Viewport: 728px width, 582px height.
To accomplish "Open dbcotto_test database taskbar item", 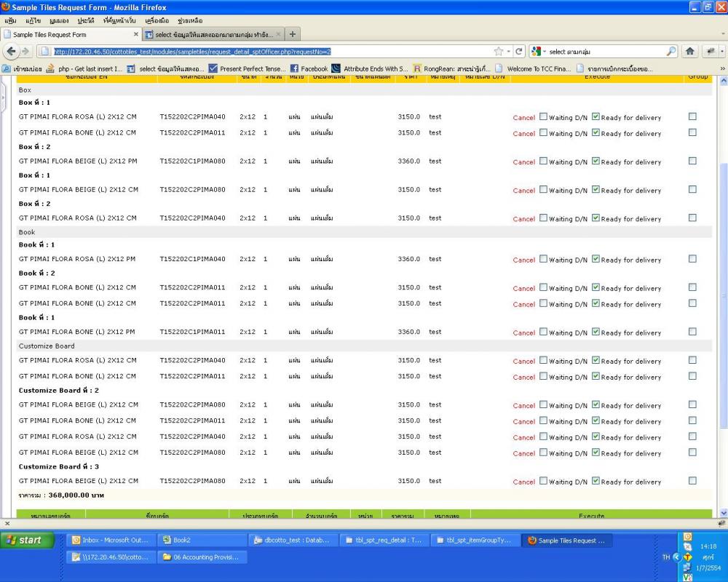I will tap(293, 541).
